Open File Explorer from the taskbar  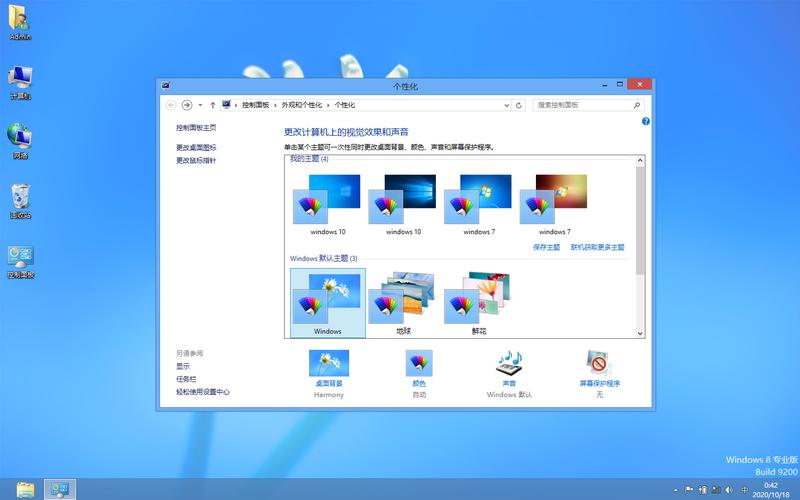point(24,490)
